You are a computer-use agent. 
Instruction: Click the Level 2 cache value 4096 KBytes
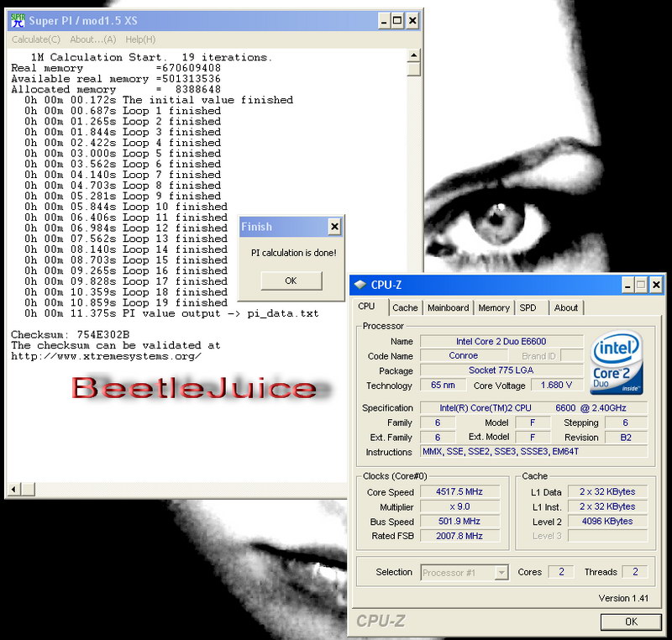(x=607, y=522)
